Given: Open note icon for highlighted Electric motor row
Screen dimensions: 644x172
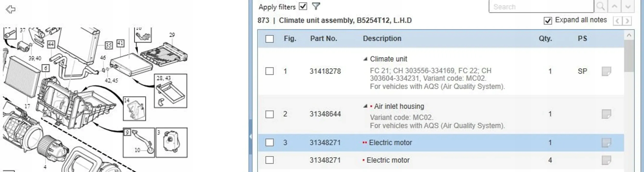Looking at the screenshot, I should (x=606, y=142).
